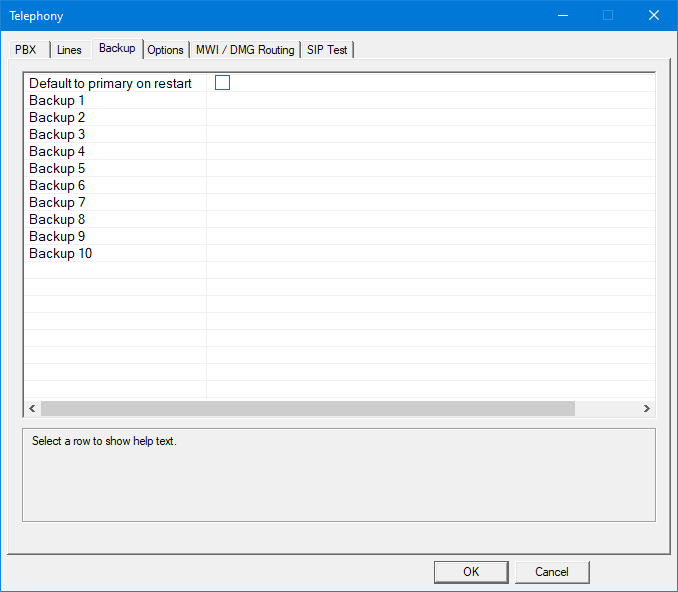Minimize the Telephony window
The width and height of the screenshot is (678, 592).
(x=562, y=15)
